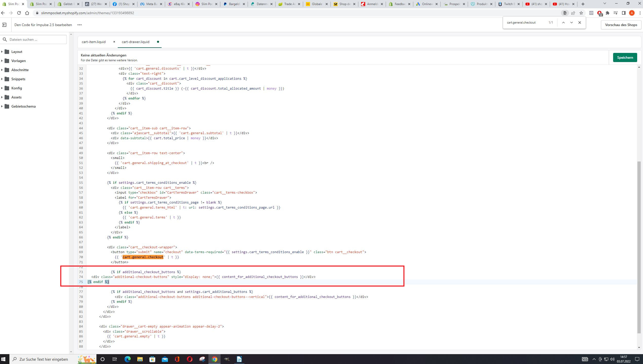Open the browser extensions puzzle icon
Viewport: 643px width, 364px height.
(607, 13)
